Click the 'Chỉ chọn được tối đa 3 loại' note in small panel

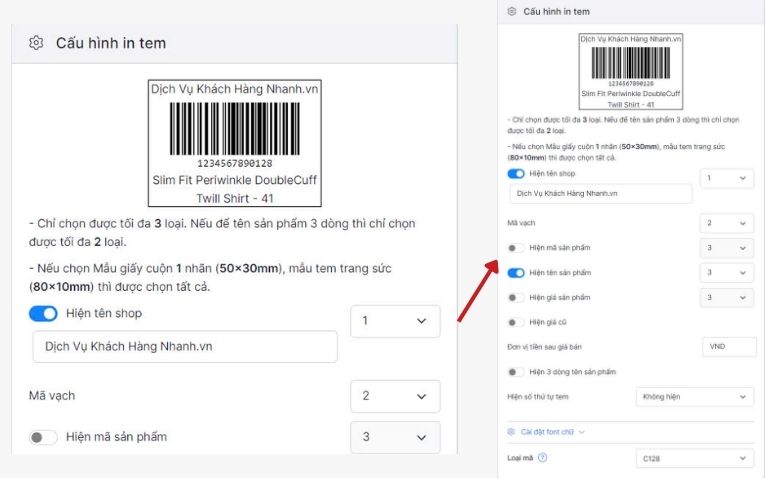click(624, 125)
